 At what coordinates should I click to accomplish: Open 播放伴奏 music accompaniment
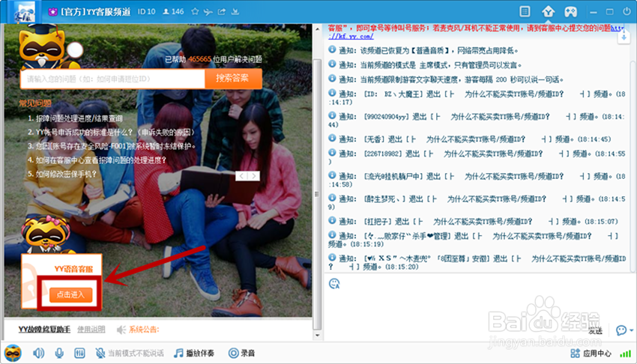(194, 353)
